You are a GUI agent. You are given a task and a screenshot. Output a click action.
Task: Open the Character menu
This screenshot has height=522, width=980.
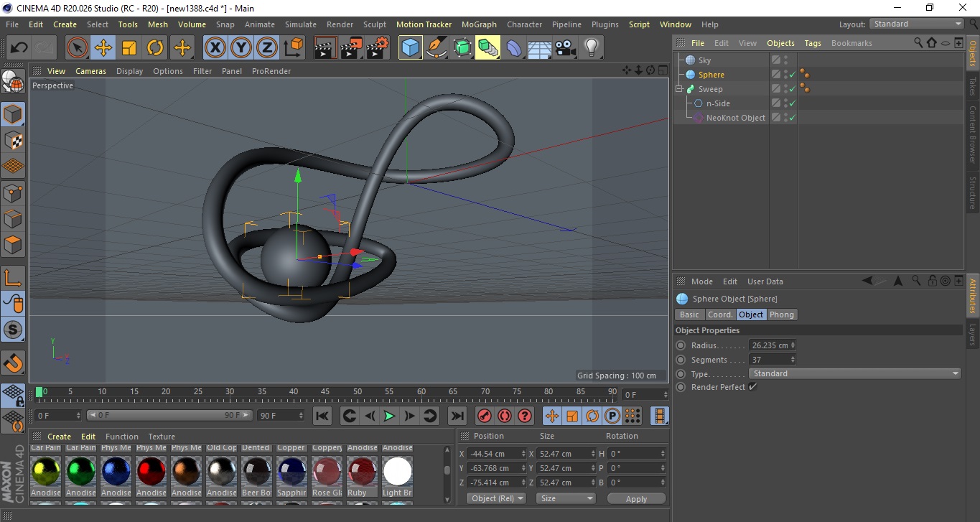(524, 24)
